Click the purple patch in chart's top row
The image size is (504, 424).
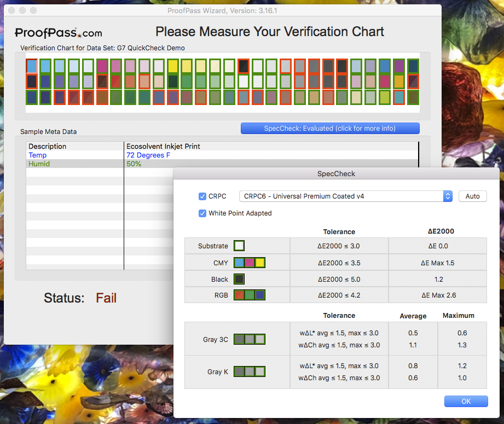coord(399,66)
